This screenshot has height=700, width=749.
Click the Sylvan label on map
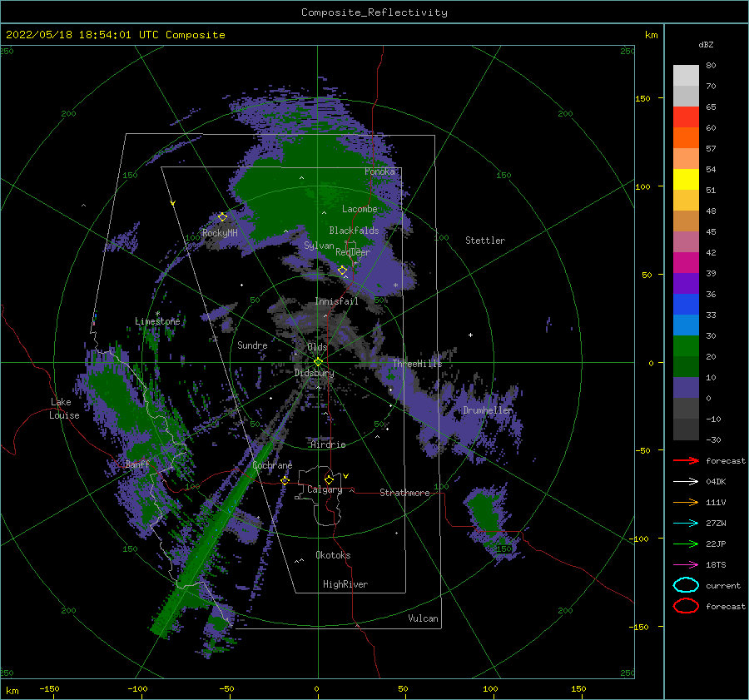319,246
